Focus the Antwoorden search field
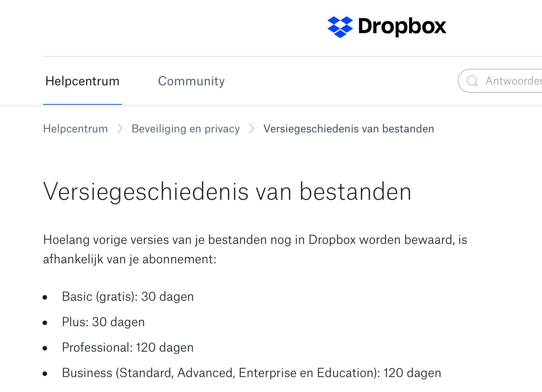Viewport: 542px width, 392px height. pos(500,81)
